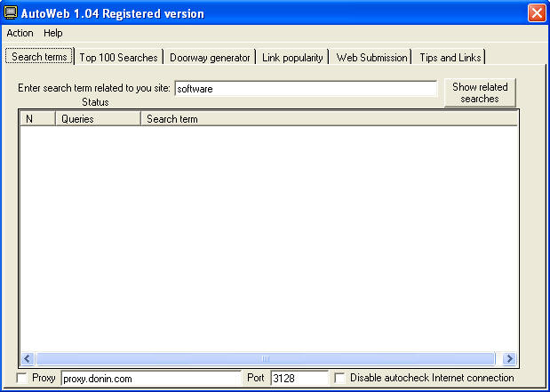Screen dimensions: 550x392
Task: Open the Action menu
Action: tap(20, 33)
